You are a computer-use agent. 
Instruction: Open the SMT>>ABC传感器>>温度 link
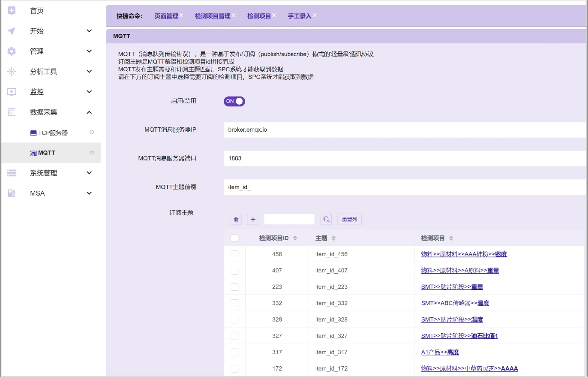pos(455,303)
